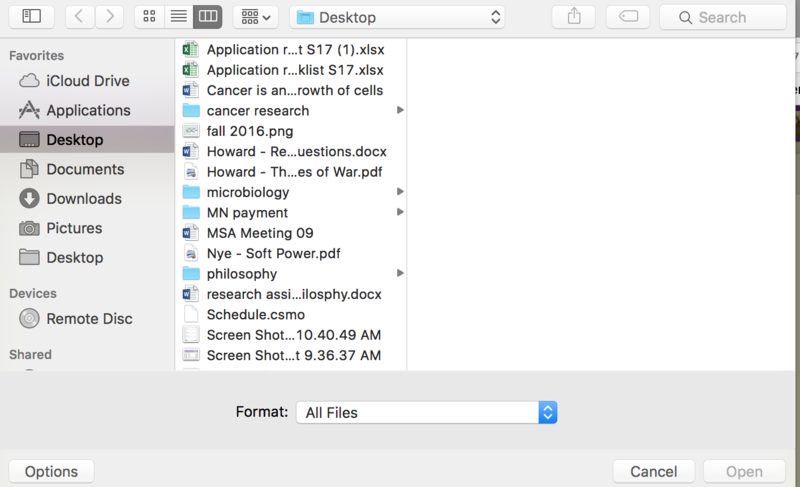This screenshot has height=487, width=800.
Task: Open the Desktop location popup menu
Action: [397, 17]
